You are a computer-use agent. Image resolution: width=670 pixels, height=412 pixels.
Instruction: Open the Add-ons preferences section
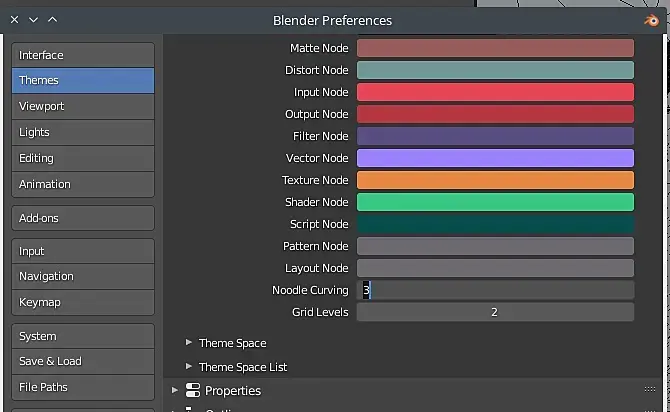[83, 218]
